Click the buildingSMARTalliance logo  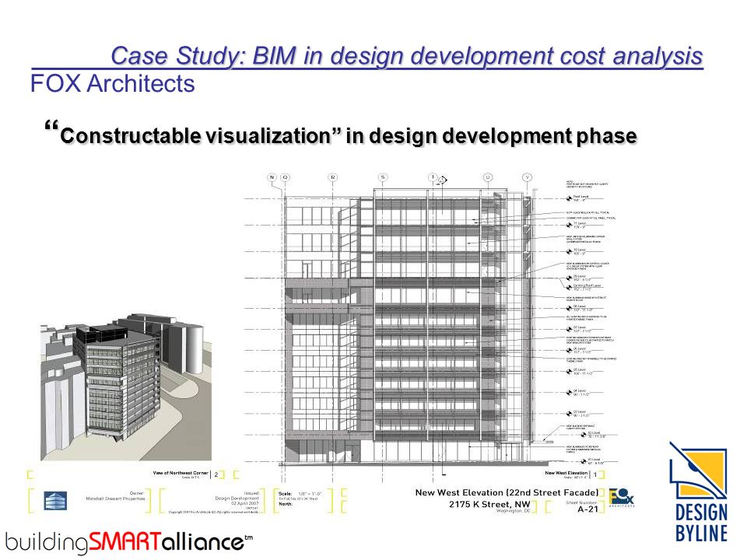pos(128,542)
